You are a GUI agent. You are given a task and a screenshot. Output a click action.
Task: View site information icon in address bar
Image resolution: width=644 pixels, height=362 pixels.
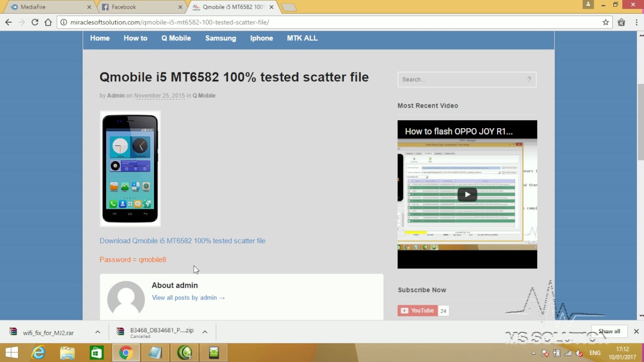click(x=64, y=22)
